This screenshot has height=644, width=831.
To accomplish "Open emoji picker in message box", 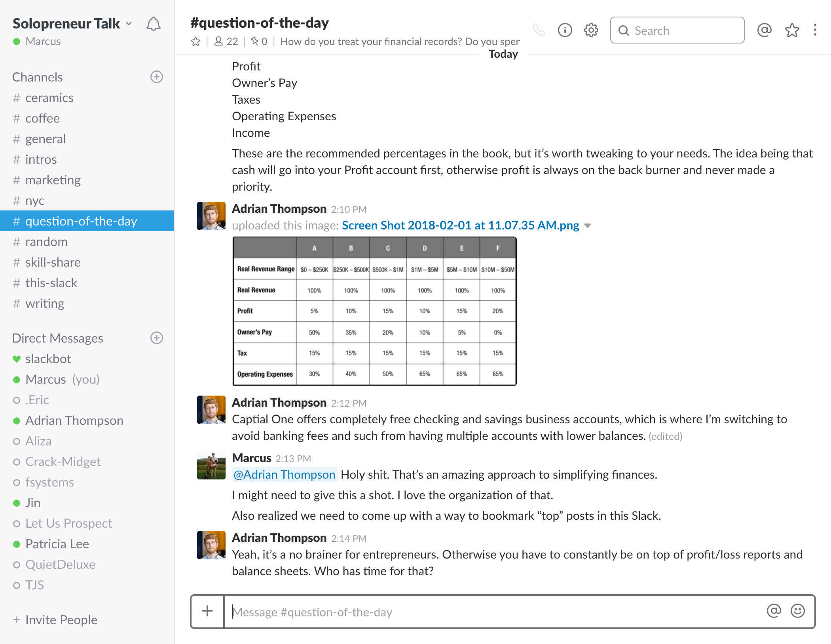I will click(797, 611).
